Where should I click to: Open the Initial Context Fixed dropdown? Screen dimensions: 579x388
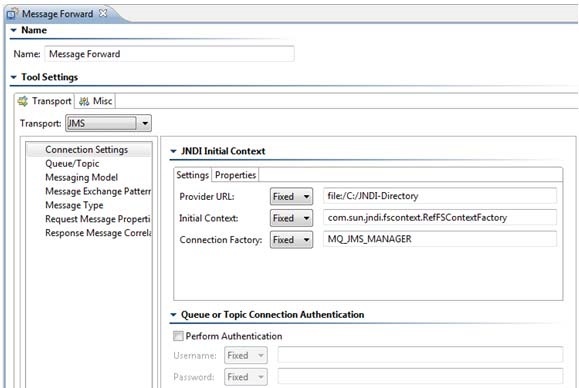click(x=291, y=218)
